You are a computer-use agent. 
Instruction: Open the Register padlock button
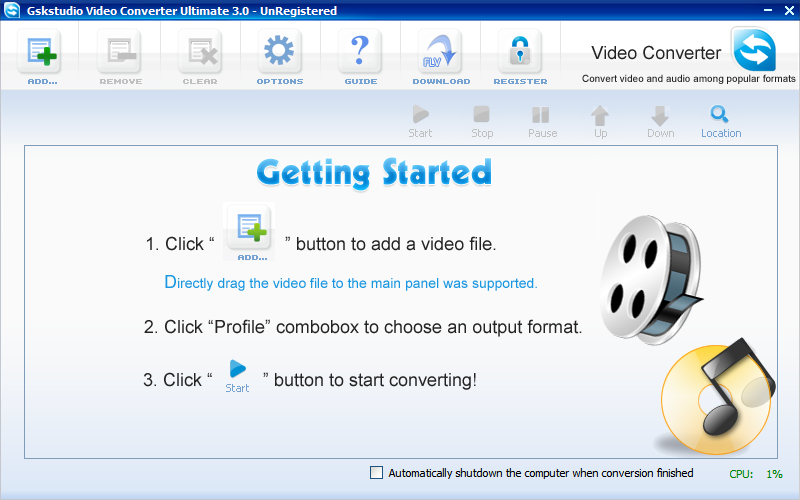click(520, 55)
